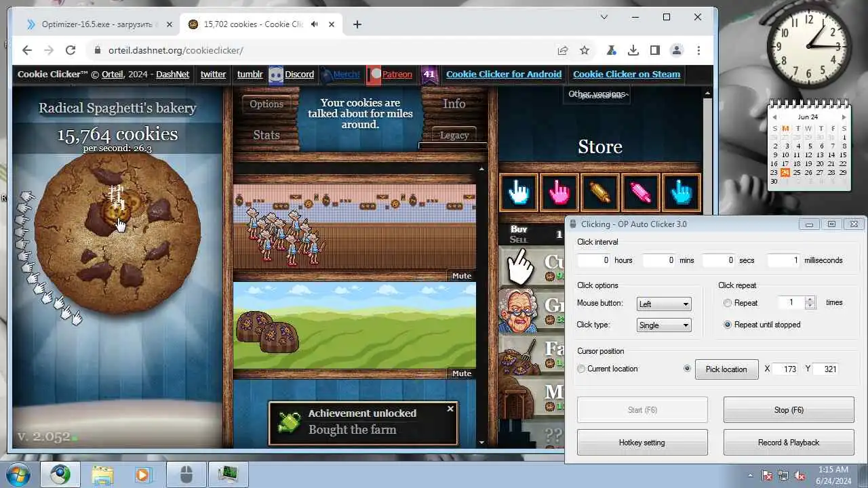Image resolution: width=868 pixels, height=488 pixels.
Task: Go back in browser history
Action: point(27,50)
